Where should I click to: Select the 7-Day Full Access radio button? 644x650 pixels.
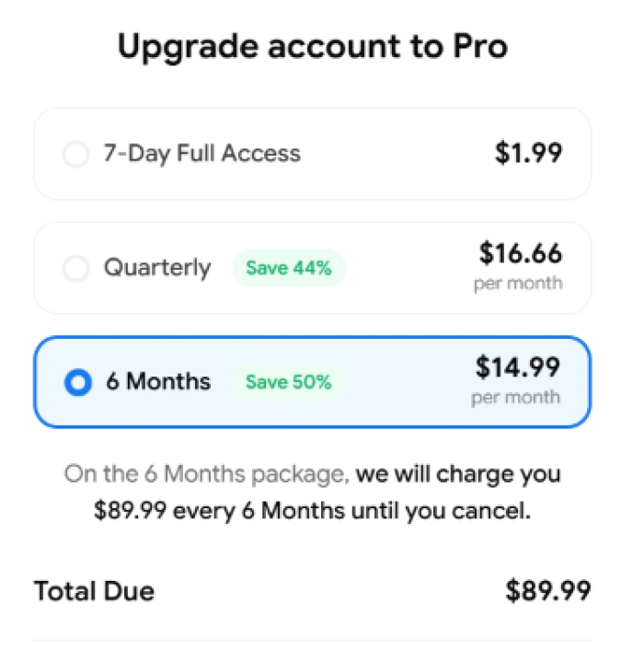pos(75,154)
